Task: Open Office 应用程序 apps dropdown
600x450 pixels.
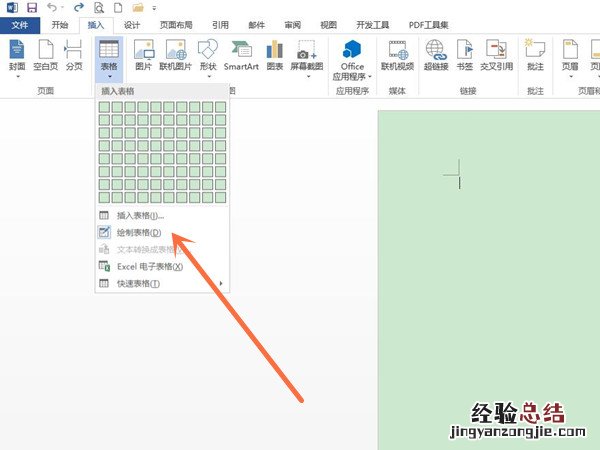Action: 352,60
